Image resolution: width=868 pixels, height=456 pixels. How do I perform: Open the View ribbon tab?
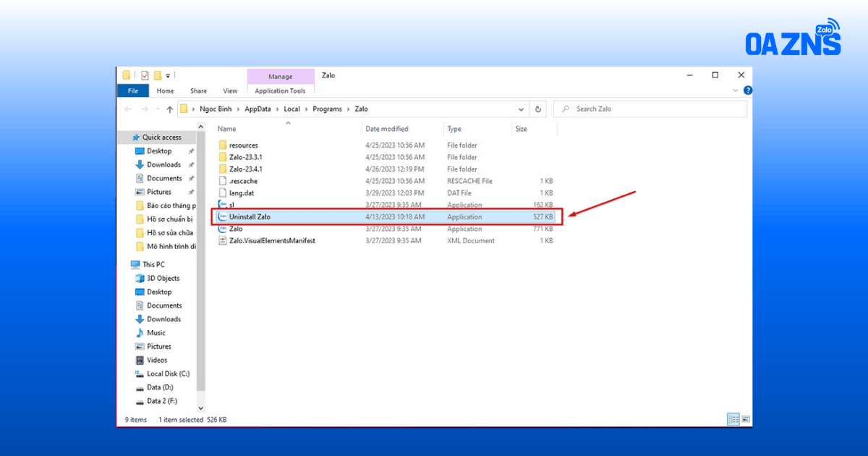[230, 91]
